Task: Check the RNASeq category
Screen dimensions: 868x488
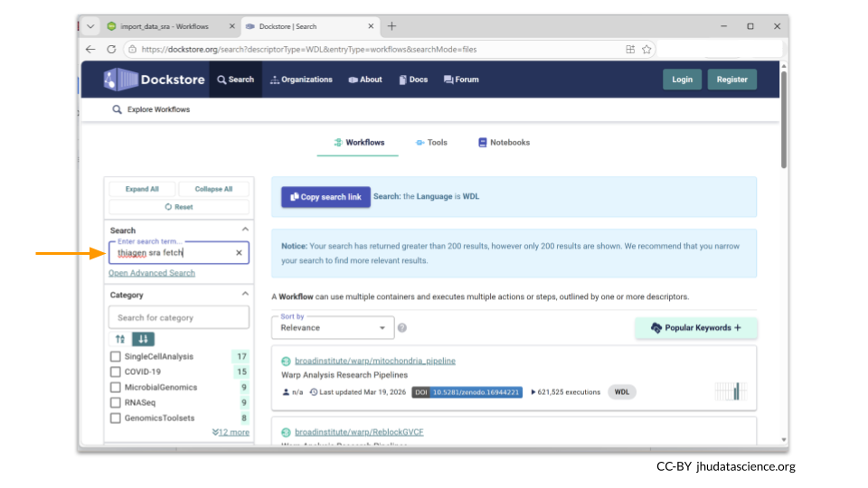Action: coord(115,403)
